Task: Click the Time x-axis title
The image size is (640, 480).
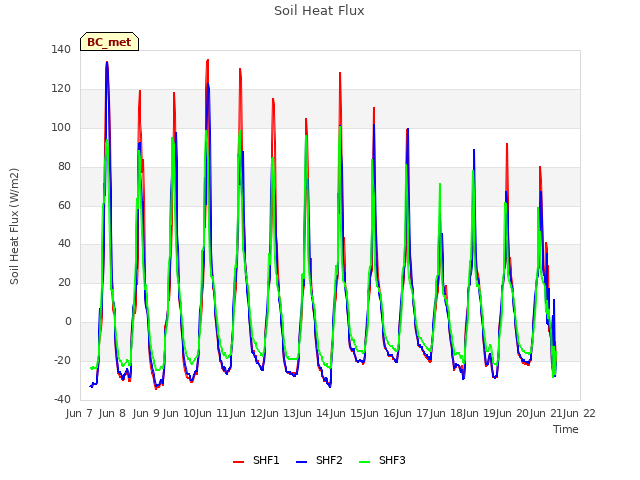Action: (566, 429)
